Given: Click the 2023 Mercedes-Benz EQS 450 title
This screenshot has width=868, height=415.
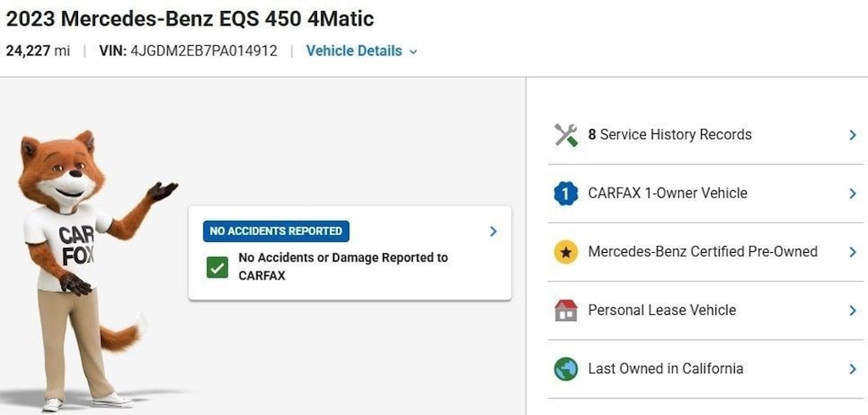Looking at the screenshot, I should (190, 19).
